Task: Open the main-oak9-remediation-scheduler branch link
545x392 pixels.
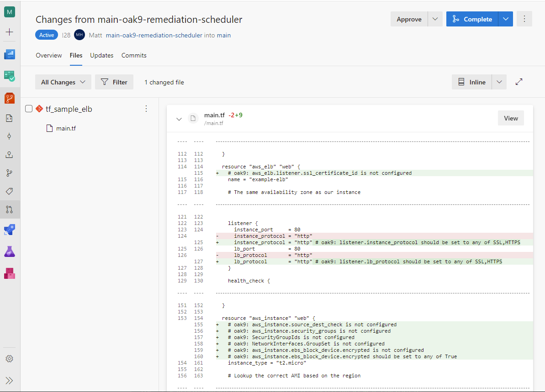Action: click(x=154, y=35)
